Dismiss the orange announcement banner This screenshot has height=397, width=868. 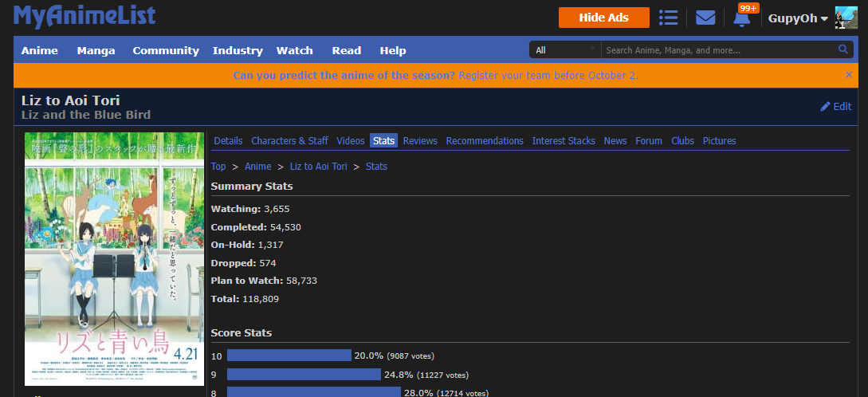pyautogui.click(x=849, y=74)
